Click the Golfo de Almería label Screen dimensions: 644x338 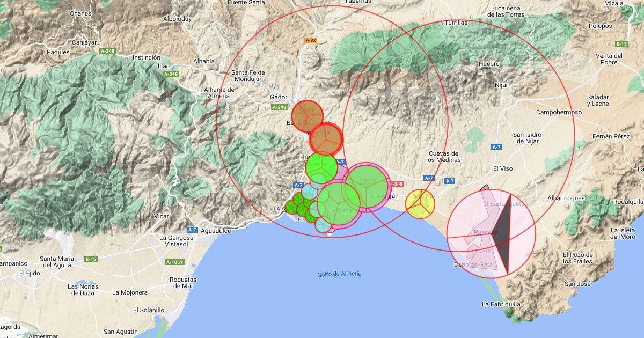tap(339, 274)
